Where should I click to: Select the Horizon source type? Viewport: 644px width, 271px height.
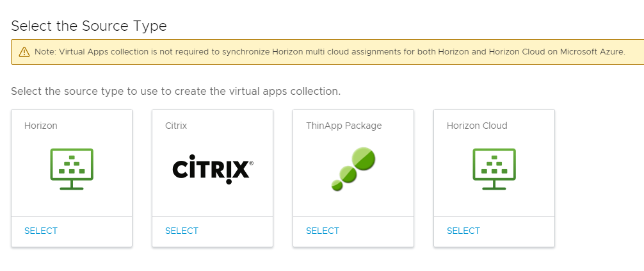[41, 231]
